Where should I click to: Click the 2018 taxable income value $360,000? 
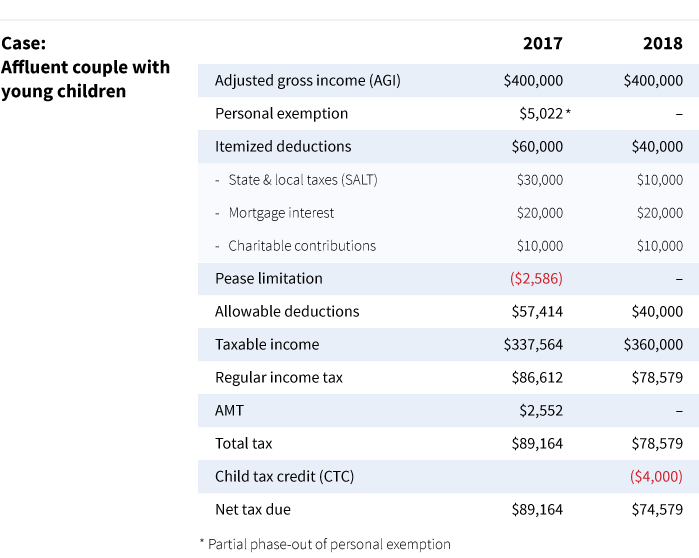(653, 345)
